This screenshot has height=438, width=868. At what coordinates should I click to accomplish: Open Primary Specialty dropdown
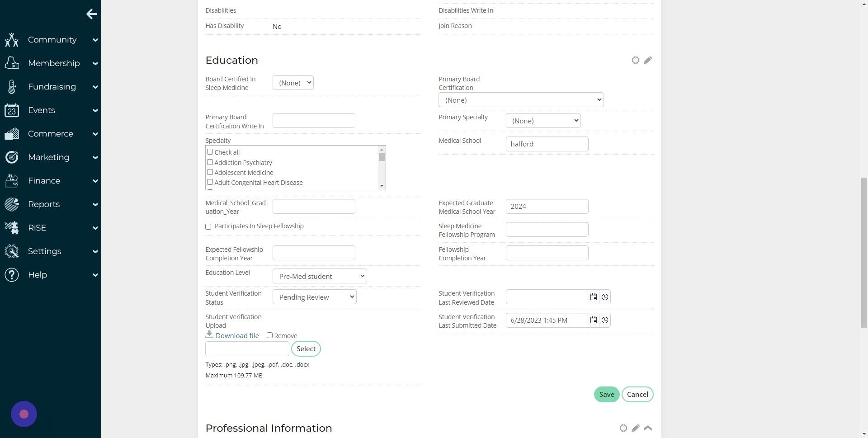pyautogui.click(x=543, y=121)
